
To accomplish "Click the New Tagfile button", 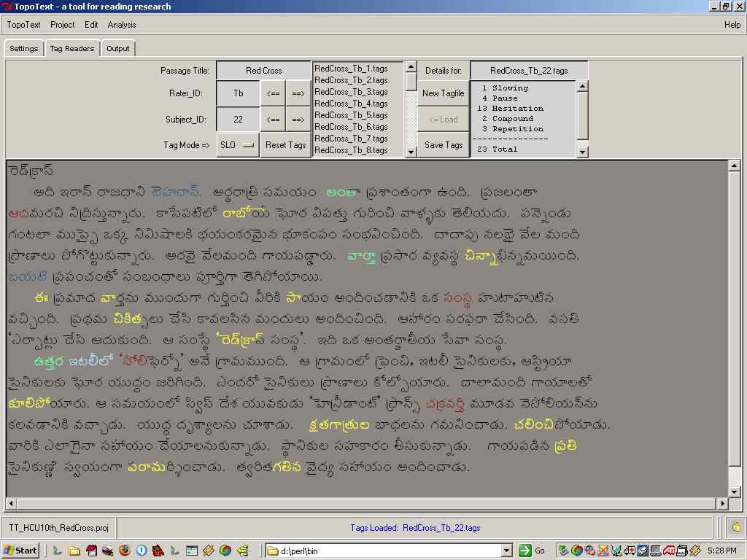I will 443,93.
